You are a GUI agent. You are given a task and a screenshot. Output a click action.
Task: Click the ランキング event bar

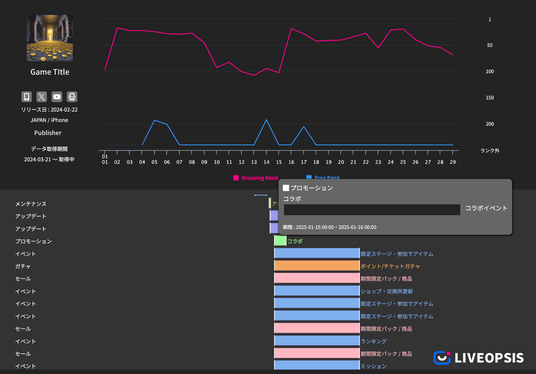[317, 341]
